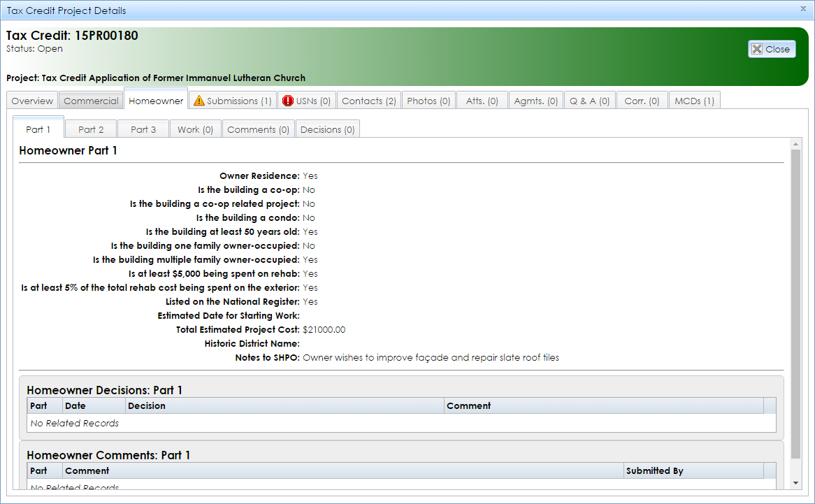Click the Listed on the National Register label
The width and height of the screenshot is (815, 504).
pos(232,301)
